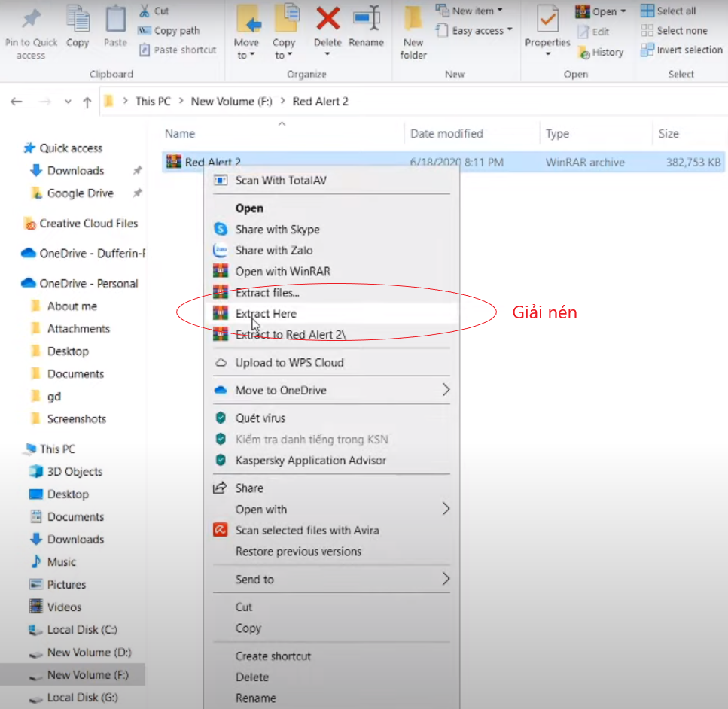This screenshot has height=709, width=728.
Task: Expand the Send to submenu
Action: pos(331,579)
